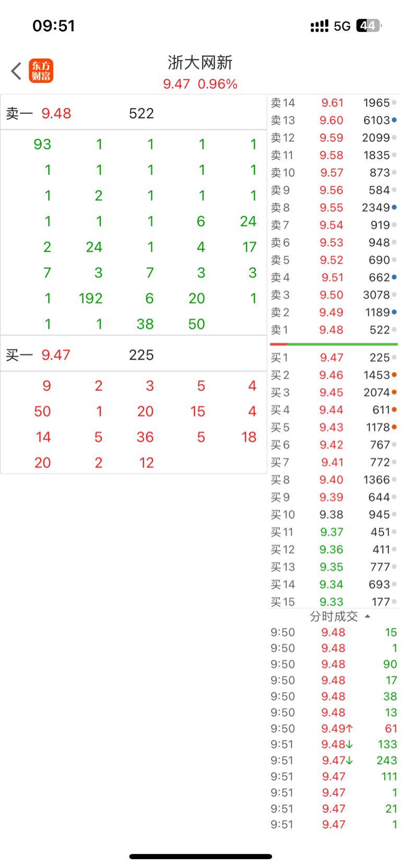The width and height of the screenshot is (401, 868).
Task: Tap the 9:50 9.48 trade of 17
Action: 334,681
